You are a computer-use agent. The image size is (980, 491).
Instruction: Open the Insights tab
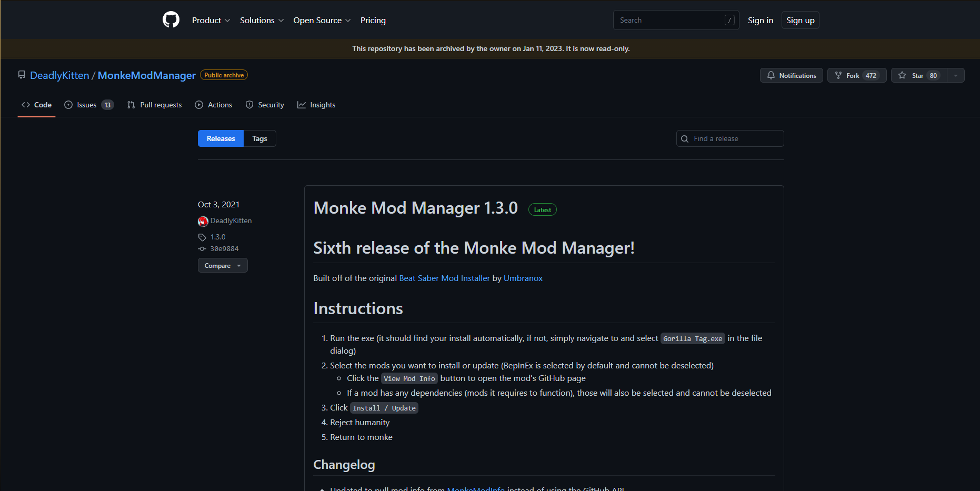(316, 105)
